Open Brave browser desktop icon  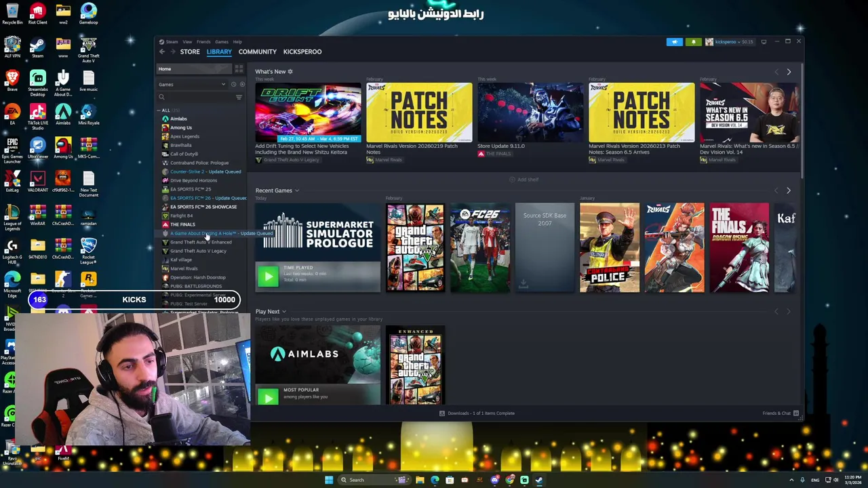click(12, 81)
